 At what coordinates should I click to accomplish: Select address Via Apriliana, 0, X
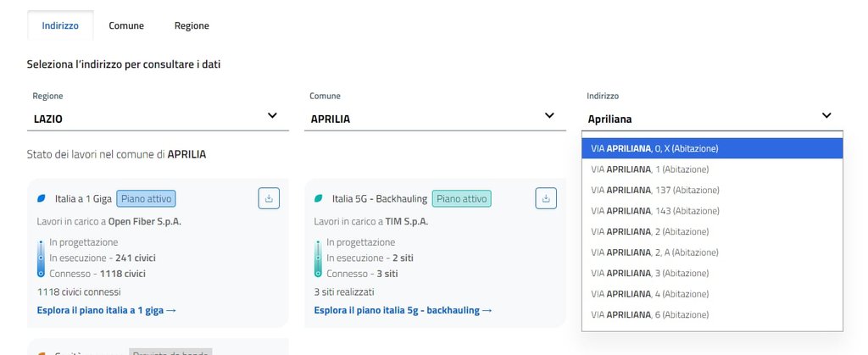654,148
